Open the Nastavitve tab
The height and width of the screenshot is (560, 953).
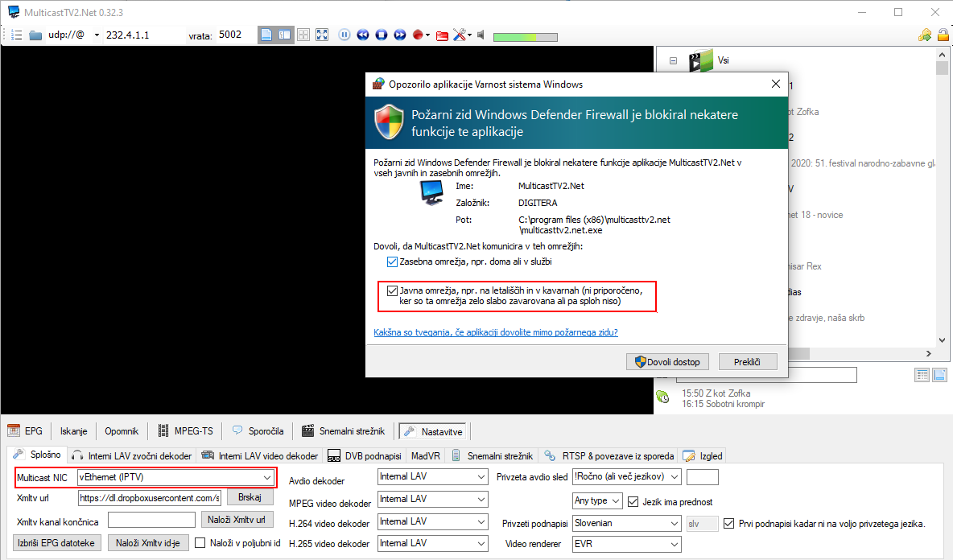[x=433, y=432]
